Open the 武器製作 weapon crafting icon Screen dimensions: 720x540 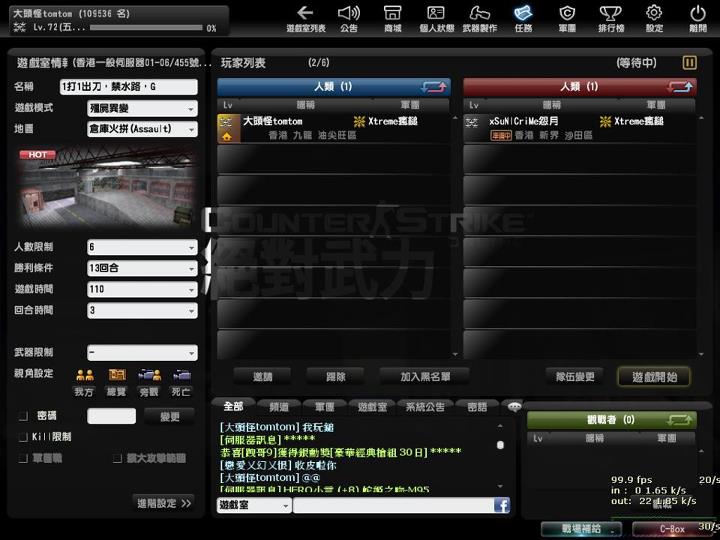tap(479, 18)
